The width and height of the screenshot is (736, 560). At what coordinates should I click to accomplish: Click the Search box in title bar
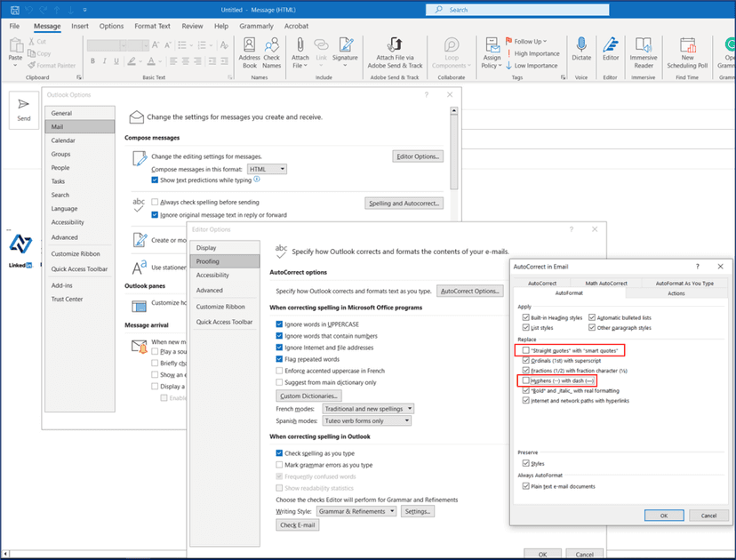(x=516, y=10)
